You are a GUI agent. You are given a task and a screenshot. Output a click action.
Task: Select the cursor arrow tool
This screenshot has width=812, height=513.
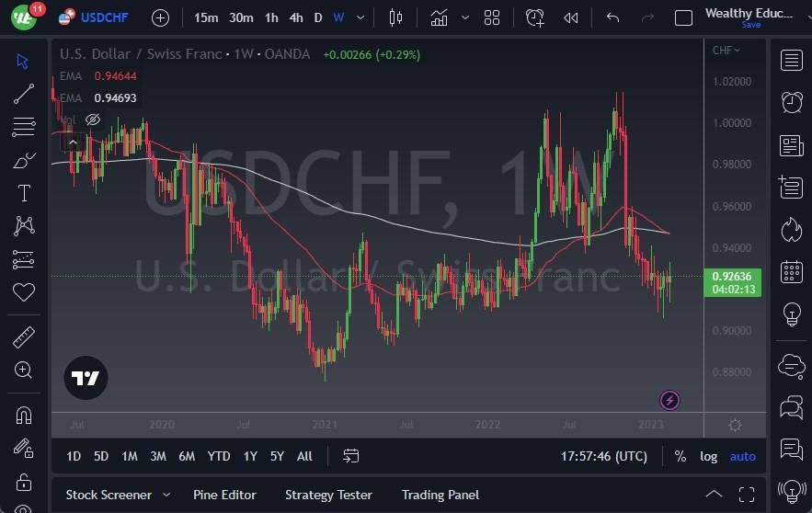22,61
